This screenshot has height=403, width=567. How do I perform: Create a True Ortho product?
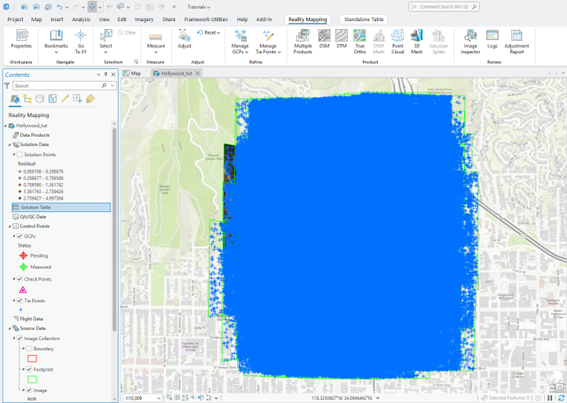tap(360, 42)
